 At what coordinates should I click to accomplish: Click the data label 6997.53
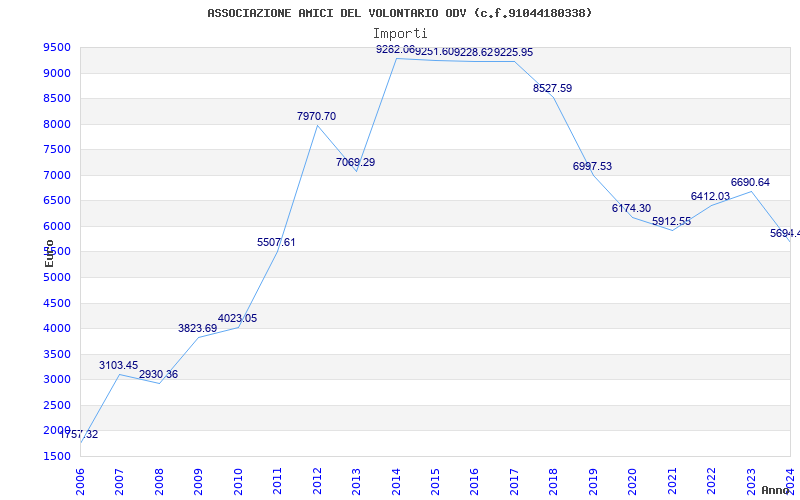pos(592,166)
